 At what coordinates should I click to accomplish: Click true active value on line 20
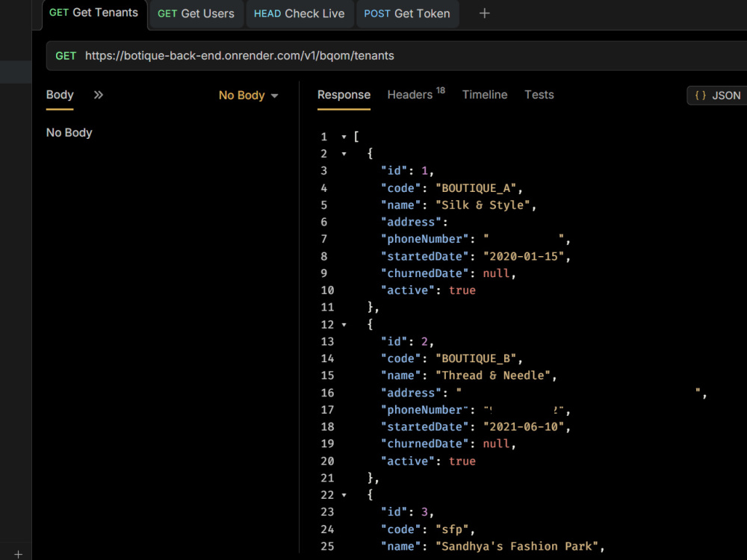pyautogui.click(x=462, y=461)
